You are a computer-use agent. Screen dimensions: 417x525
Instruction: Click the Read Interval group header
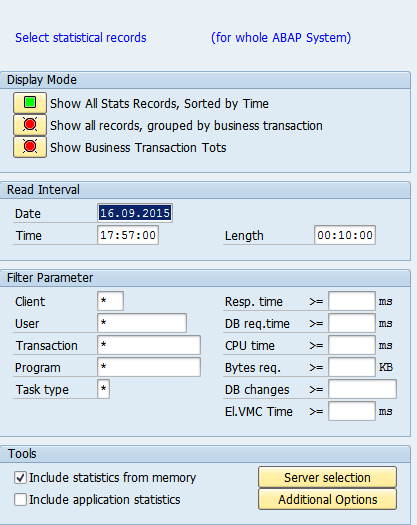point(205,190)
